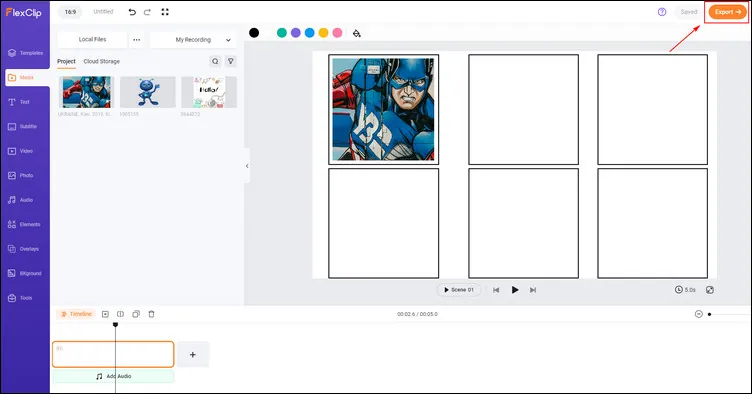The image size is (752, 394).
Task: Open the three-dot more upload options
Action: [137, 40]
